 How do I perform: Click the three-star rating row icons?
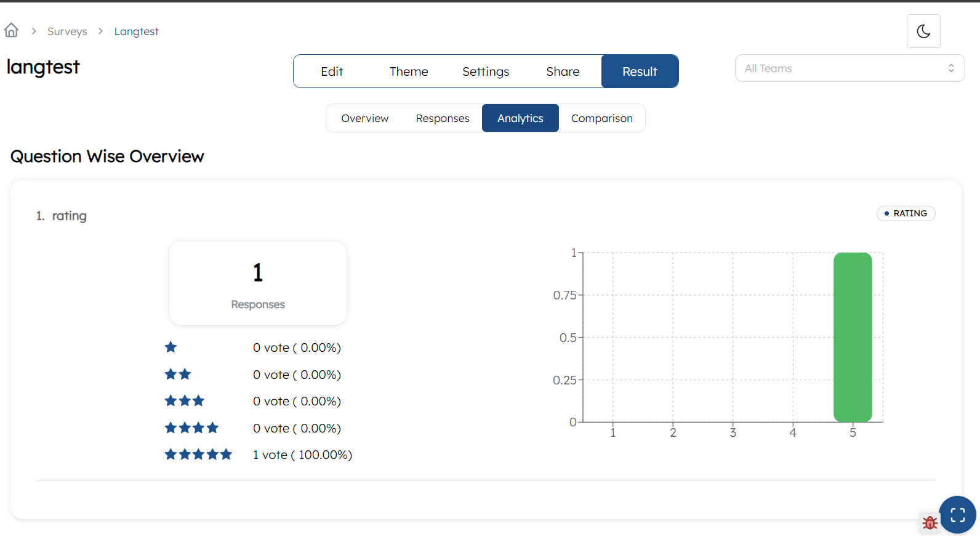185,401
